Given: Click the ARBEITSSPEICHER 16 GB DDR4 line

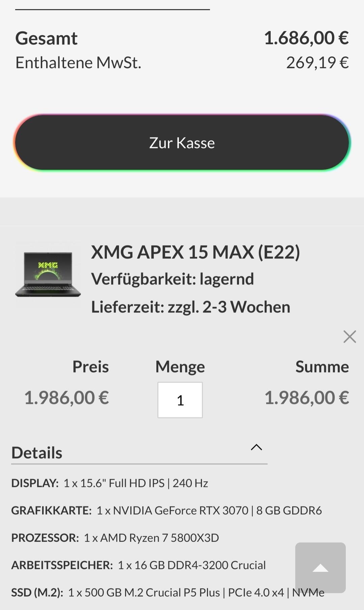Looking at the screenshot, I should (139, 565).
